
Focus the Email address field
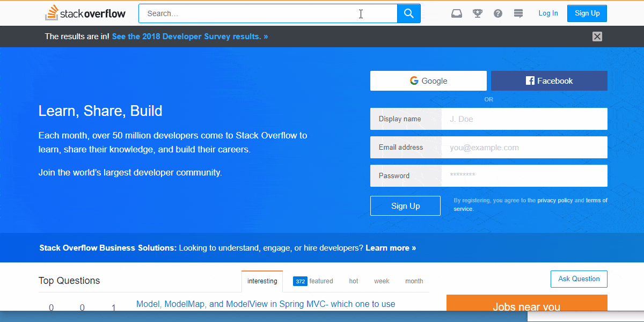pos(524,148)
